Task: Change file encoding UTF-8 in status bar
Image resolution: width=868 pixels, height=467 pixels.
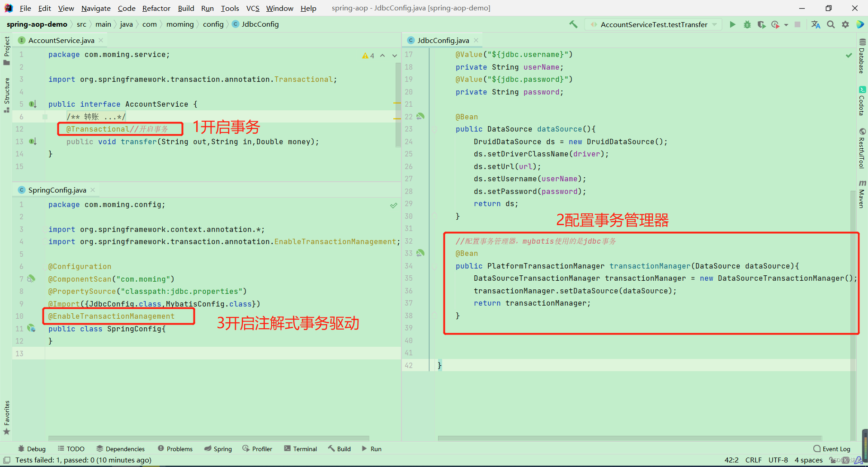Action: pos(778,460)
